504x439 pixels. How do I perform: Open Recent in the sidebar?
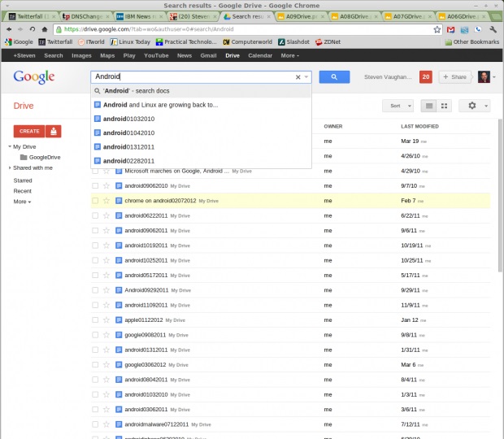pos(23,191)
